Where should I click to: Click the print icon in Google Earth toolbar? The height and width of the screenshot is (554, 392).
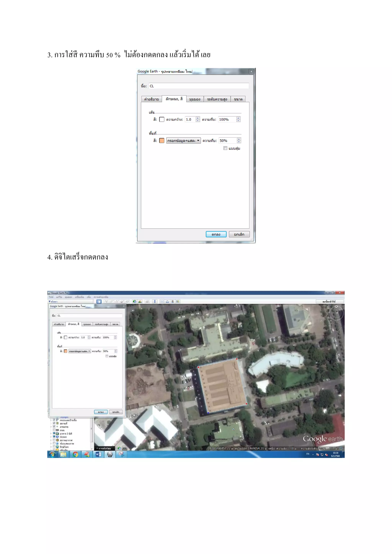[x=167, y=302]
